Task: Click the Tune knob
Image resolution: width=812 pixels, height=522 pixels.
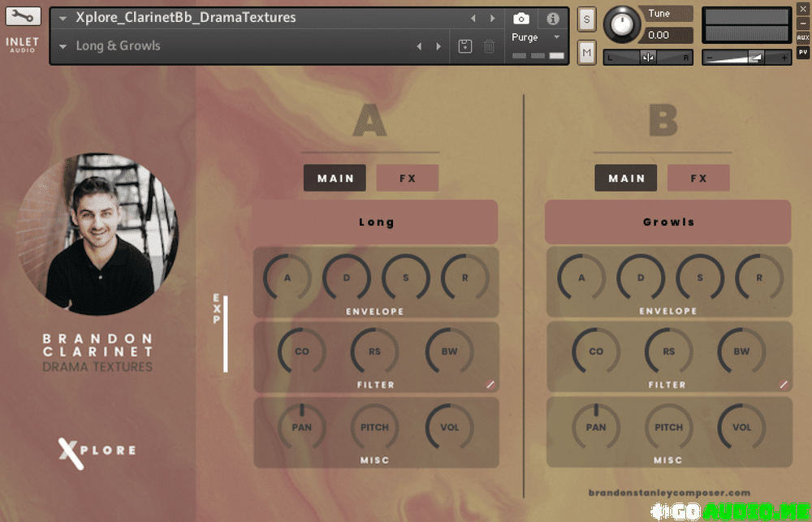Action: 622,24
